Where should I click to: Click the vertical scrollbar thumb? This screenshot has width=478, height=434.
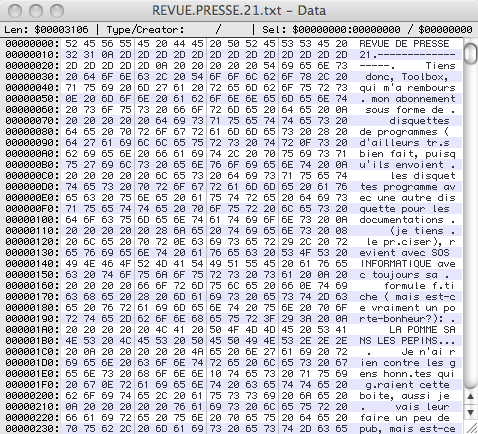pyautogui.click(x=471, y=53)
